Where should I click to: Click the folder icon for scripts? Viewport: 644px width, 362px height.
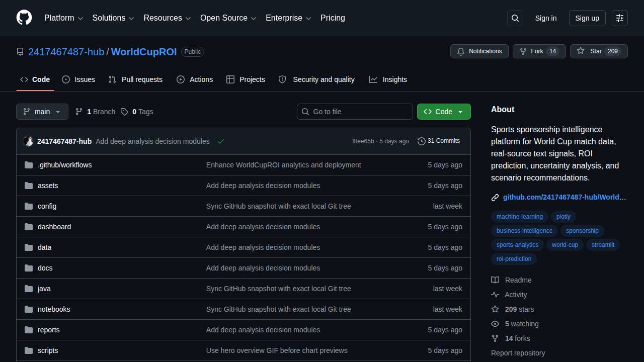pyautogui.click(x=29, y=350)
